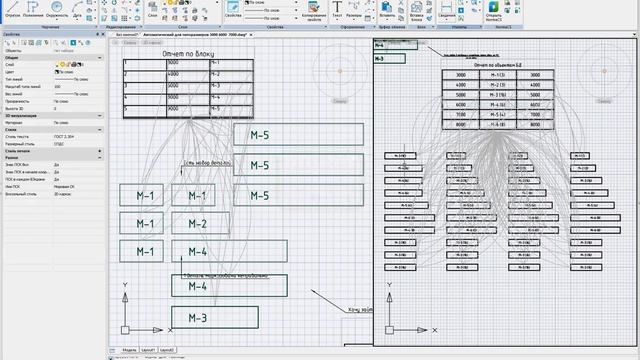Open the Дуга dropdown arrow
The height and width of the screenshot is (360, 640).
(77, 19)
